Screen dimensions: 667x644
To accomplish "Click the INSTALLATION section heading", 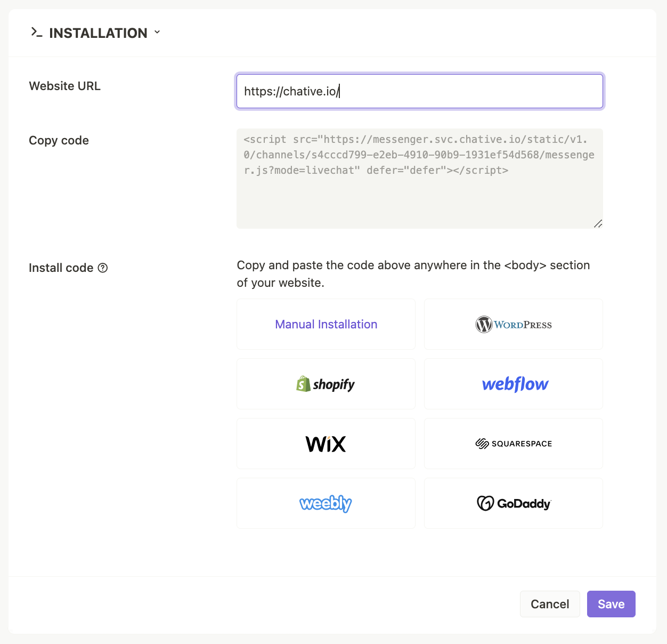I will click(99, 33).
